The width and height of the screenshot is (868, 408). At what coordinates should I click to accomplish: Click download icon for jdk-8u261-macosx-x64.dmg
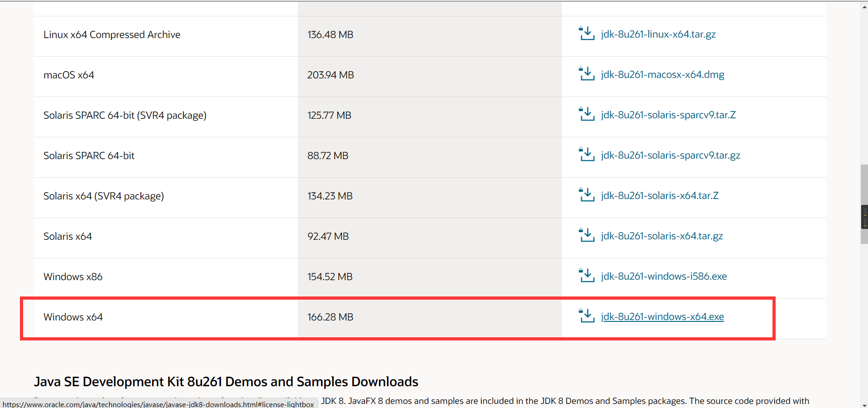587,73
